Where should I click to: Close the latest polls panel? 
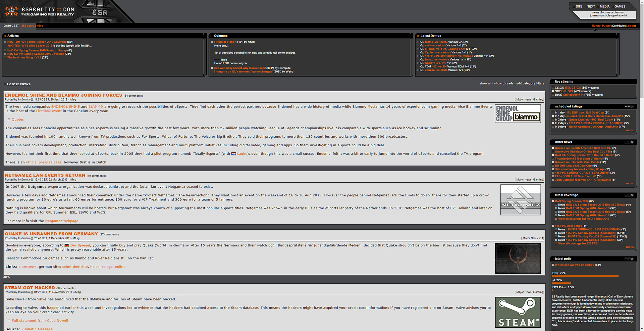point(632,259)
